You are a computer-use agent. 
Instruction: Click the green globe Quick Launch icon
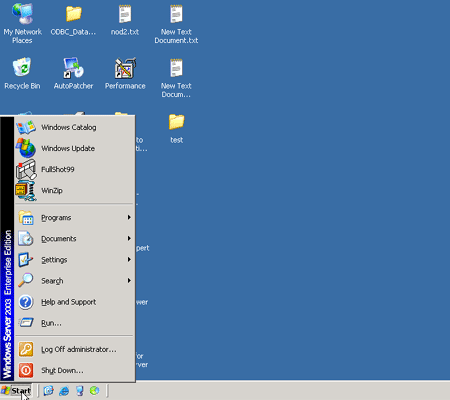pos(95,391)
